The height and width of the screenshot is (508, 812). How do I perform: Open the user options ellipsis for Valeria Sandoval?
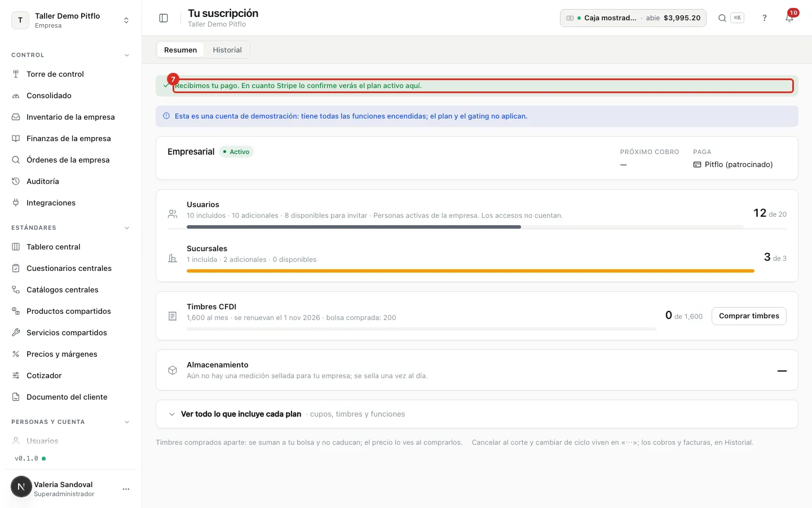126,489
